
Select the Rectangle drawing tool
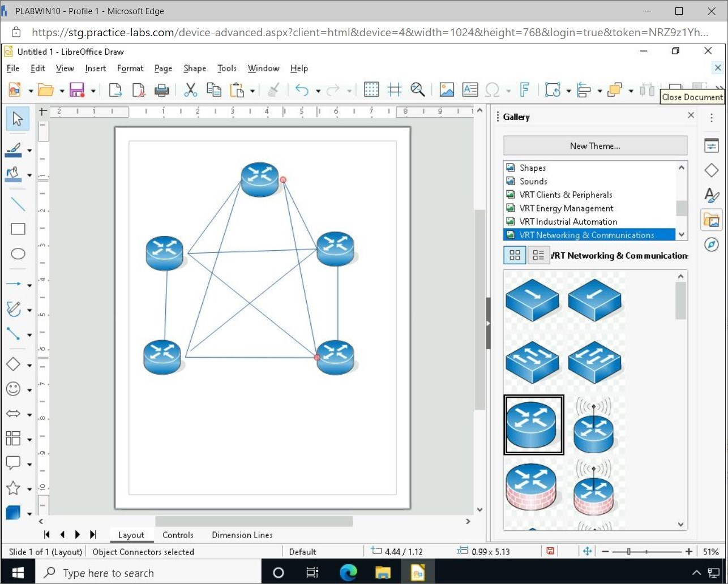[18, 229]
